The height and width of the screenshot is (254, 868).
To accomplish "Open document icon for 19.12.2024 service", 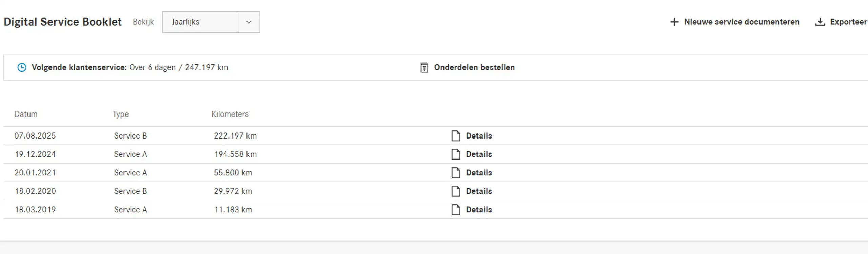I will pyautogui.click(x=456, y=154).
